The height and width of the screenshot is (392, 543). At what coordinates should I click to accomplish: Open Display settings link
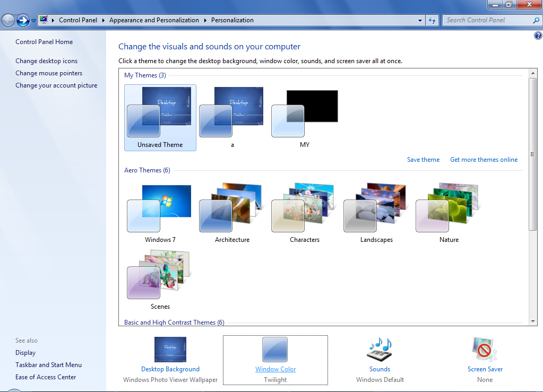(25, 353)
